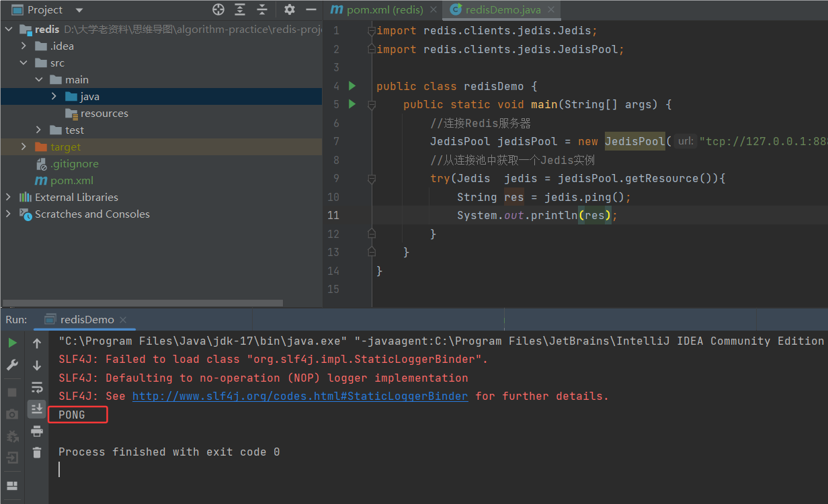Screen dimensions: 828x504
Task: Click line number 7 in the gutter
Action: [336, 141]
